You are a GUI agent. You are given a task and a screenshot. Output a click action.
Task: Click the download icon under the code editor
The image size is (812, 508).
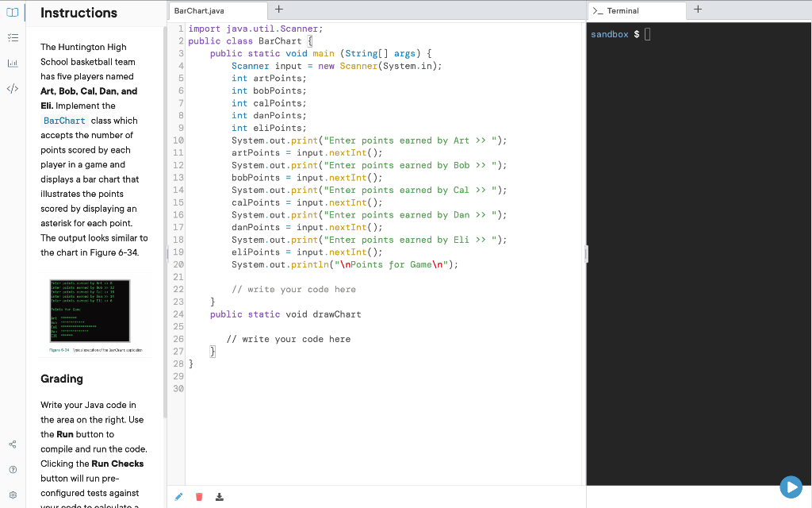click(219, 496)
